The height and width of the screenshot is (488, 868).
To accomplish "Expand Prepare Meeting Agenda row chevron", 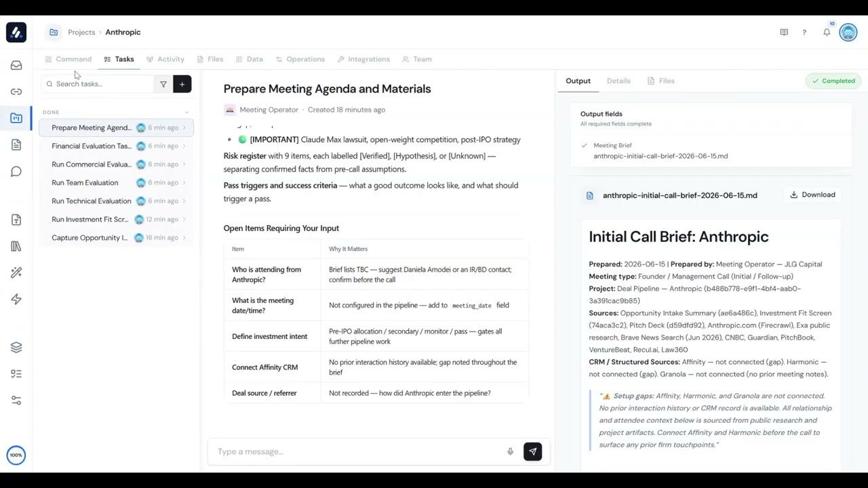I will (x=184, y=127).
